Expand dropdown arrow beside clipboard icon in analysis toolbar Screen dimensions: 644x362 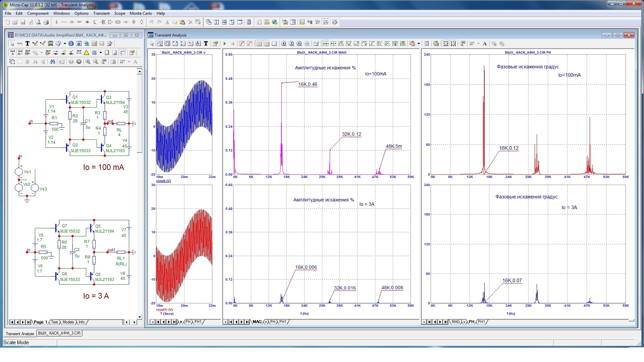[419, 44]
